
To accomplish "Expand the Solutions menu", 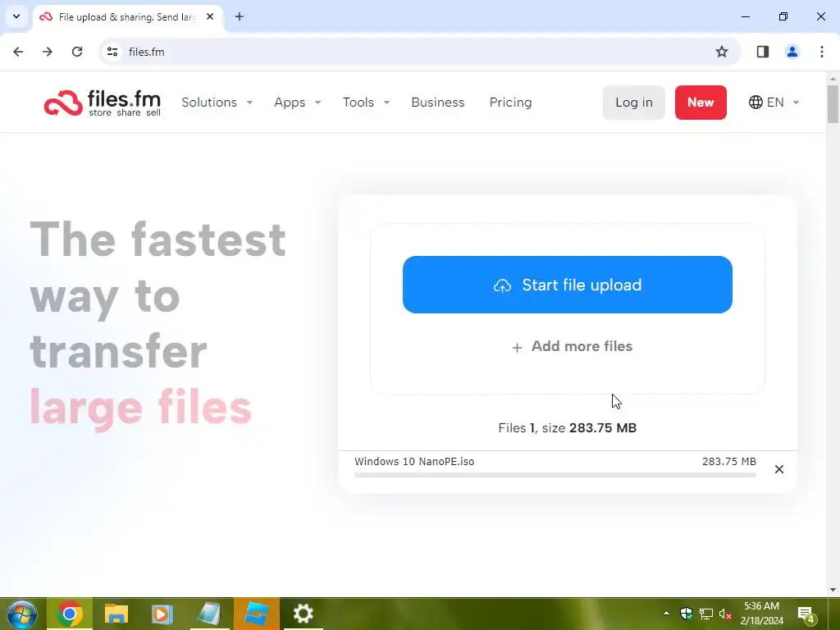I will tap(217, 103).
